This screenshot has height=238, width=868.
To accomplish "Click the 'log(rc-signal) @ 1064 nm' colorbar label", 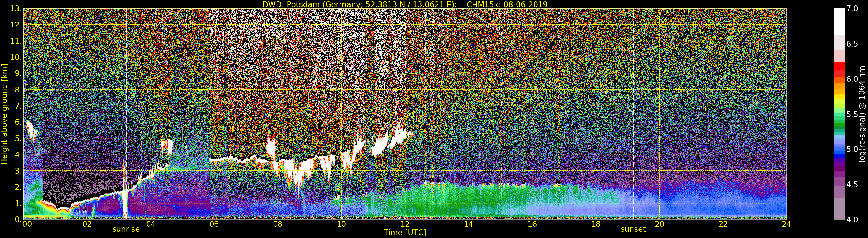I will tap(862, 114).
